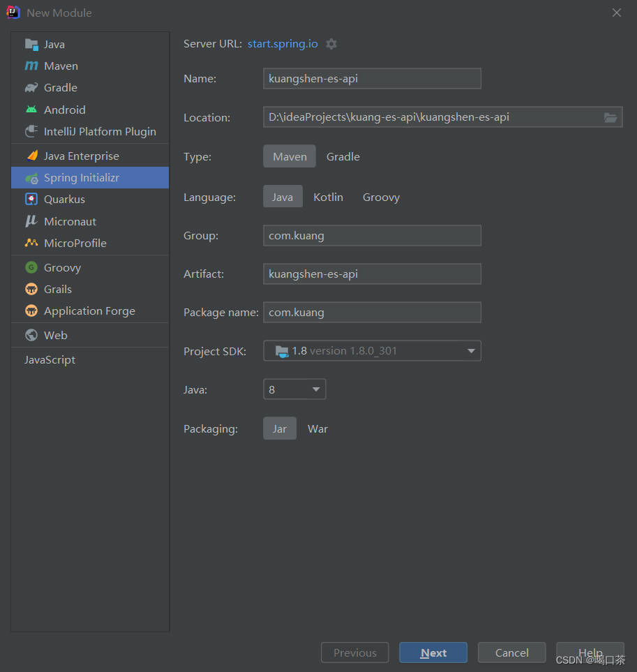Select Application Forge label in sidebar
The image size is (637, 672).
(89, 311)
